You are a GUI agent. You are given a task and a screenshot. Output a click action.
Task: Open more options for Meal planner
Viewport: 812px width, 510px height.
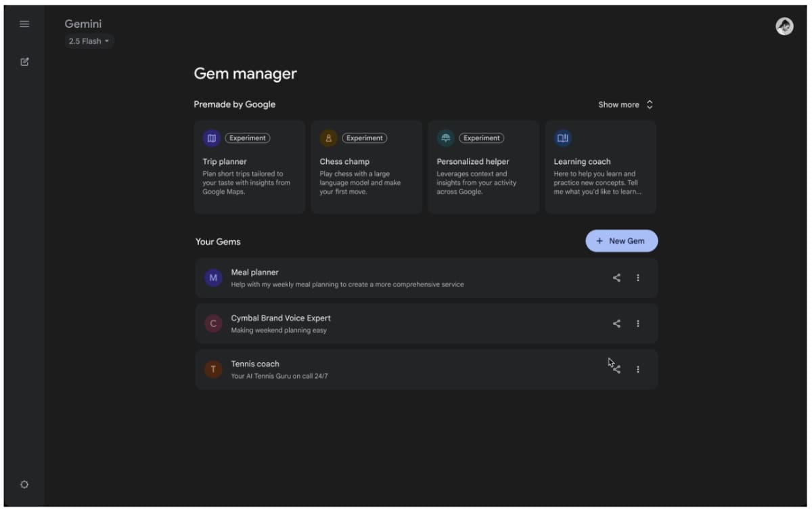(x=637, y=278)
